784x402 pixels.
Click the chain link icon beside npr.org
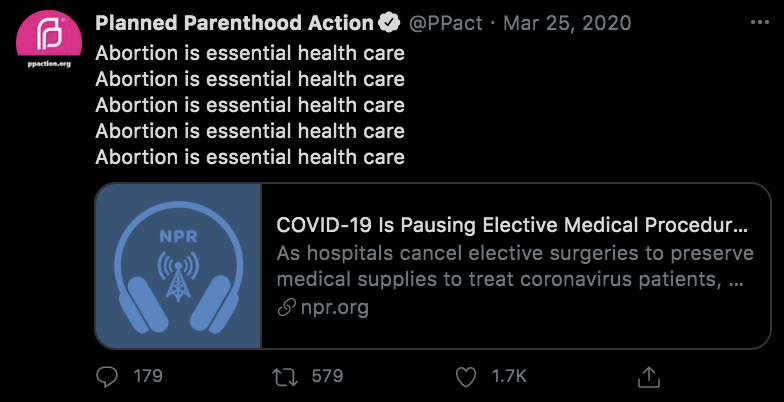pos(287,308)
